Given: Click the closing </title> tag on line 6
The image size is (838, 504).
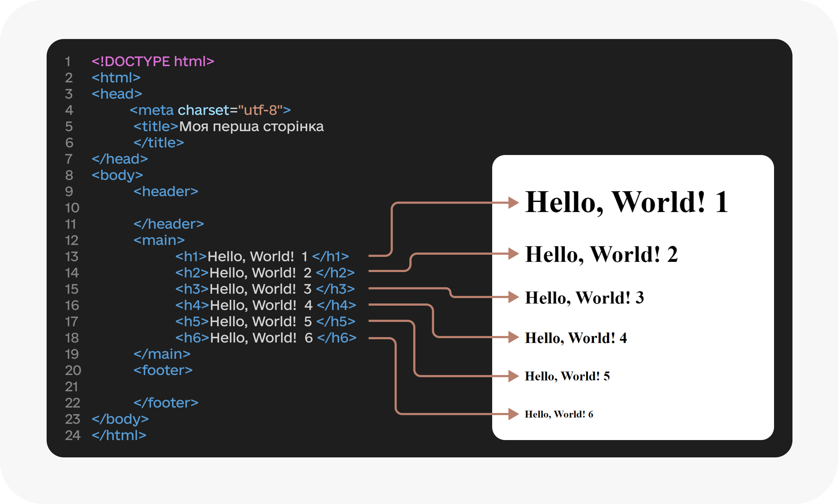Looking at the screenshot, I should (159, 143).
